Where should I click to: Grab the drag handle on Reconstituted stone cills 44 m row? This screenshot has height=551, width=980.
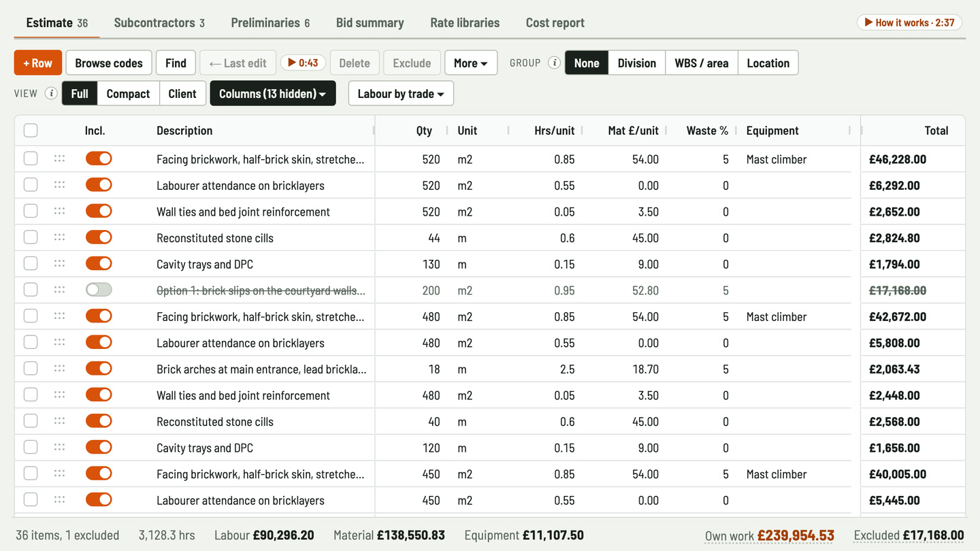[x=59, y=237]
